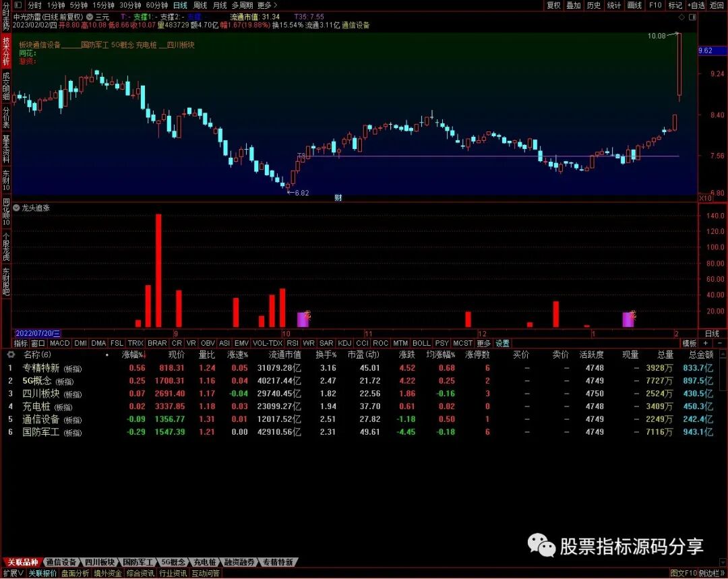Click the 复权 button
728x579 pixels.
coord(553,5)
